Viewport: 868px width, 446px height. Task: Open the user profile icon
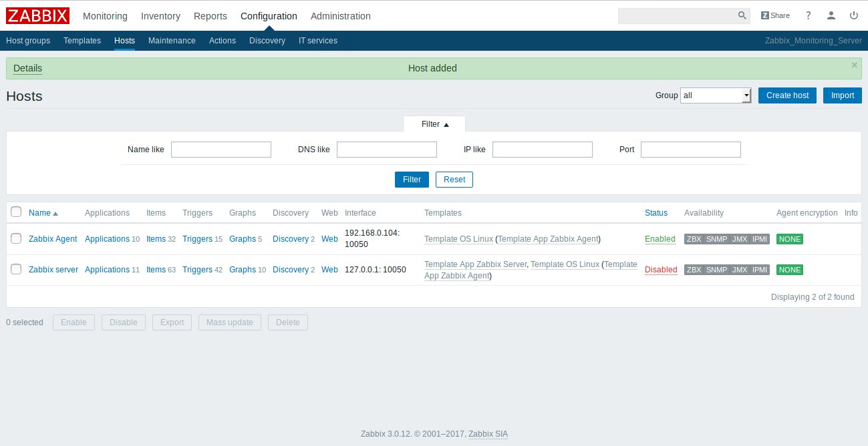(x=831, y=15)
